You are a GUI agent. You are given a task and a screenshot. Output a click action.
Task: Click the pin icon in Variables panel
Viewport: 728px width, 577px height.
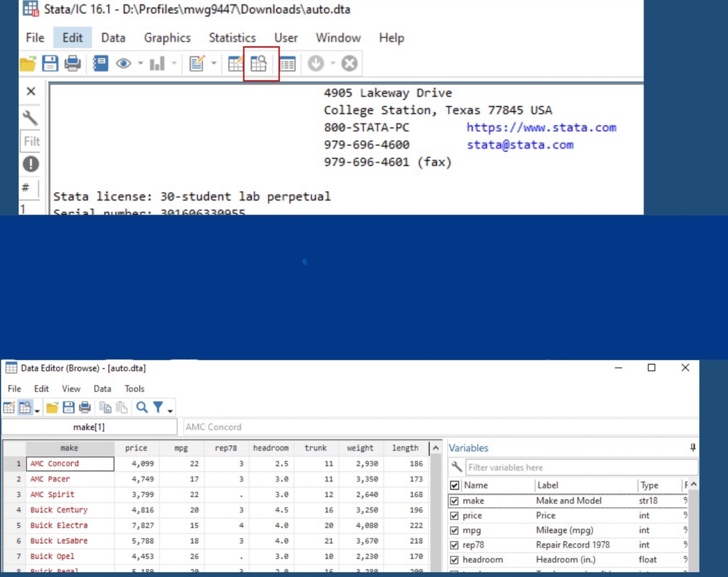tap(693, 448)
